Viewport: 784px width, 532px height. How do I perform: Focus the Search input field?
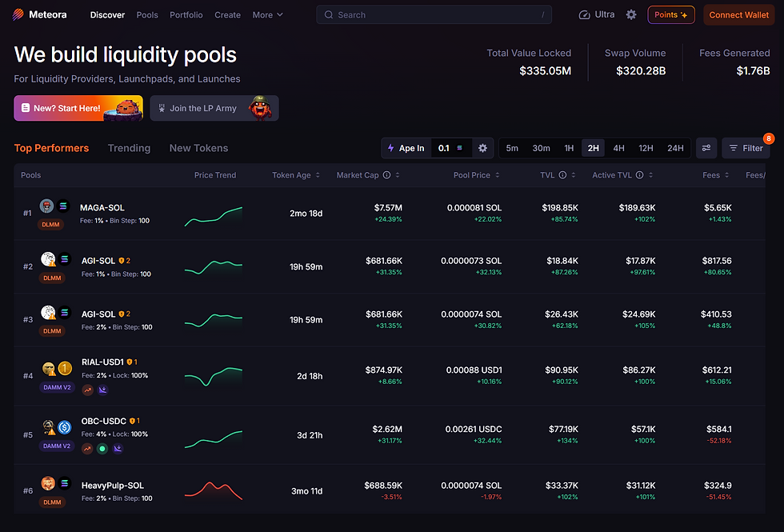point(434,15)
